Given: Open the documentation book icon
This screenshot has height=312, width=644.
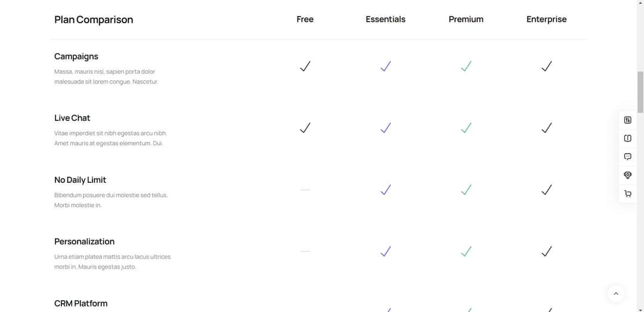Looking at the screenshot, I should coord(627,138).
